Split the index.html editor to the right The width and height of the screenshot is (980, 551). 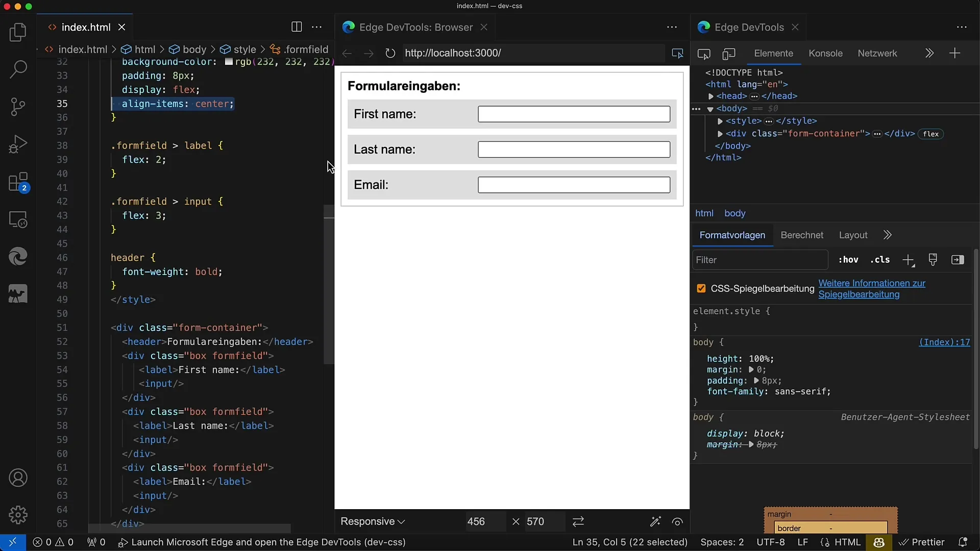point(297,27)
